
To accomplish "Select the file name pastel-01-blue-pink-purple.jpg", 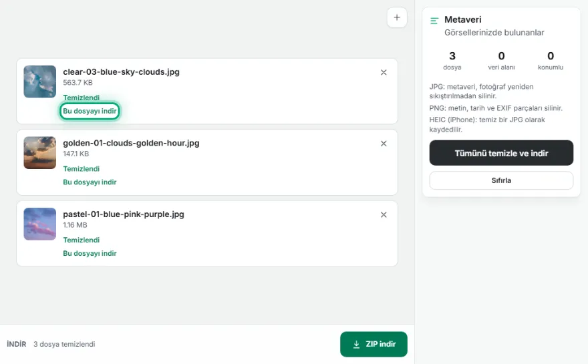I will tap(124, 214).
